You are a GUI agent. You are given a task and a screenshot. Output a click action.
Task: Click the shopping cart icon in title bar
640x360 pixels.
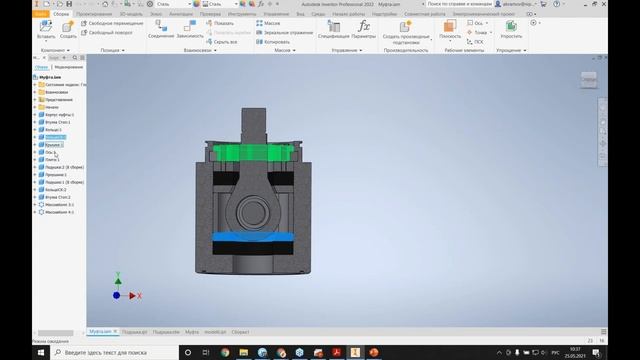coord(543,4)
